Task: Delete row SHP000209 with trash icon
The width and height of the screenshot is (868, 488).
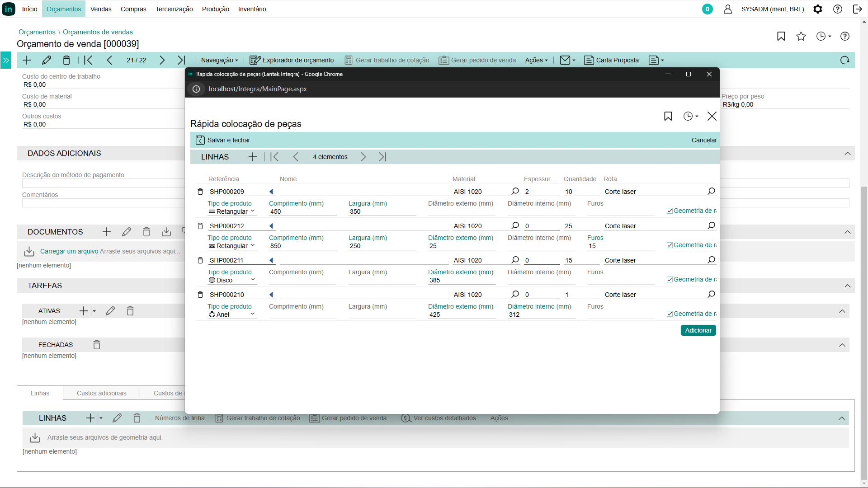Action: pyautogui.click(x=200, y=192)
